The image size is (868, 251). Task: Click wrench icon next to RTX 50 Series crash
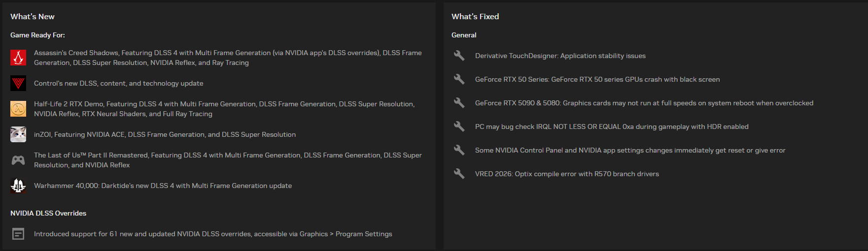459,79
